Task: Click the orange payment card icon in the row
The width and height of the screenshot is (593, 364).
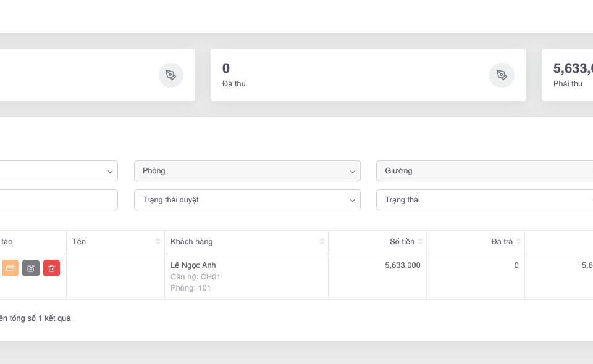Action: pyautogui.click(x=10, y=268)
